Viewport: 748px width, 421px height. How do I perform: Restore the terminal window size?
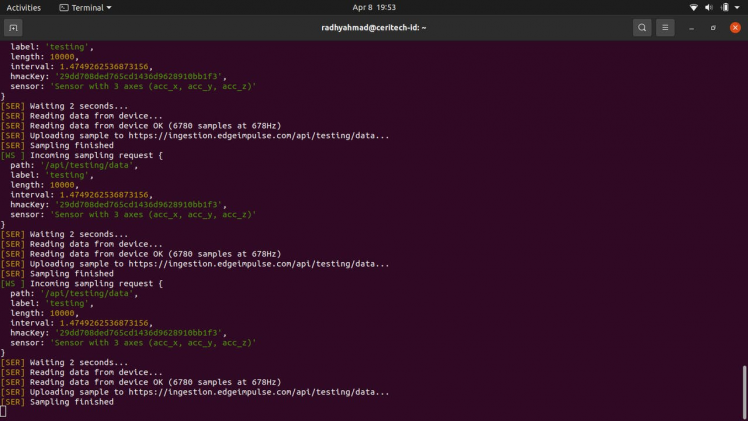point(713,28)
